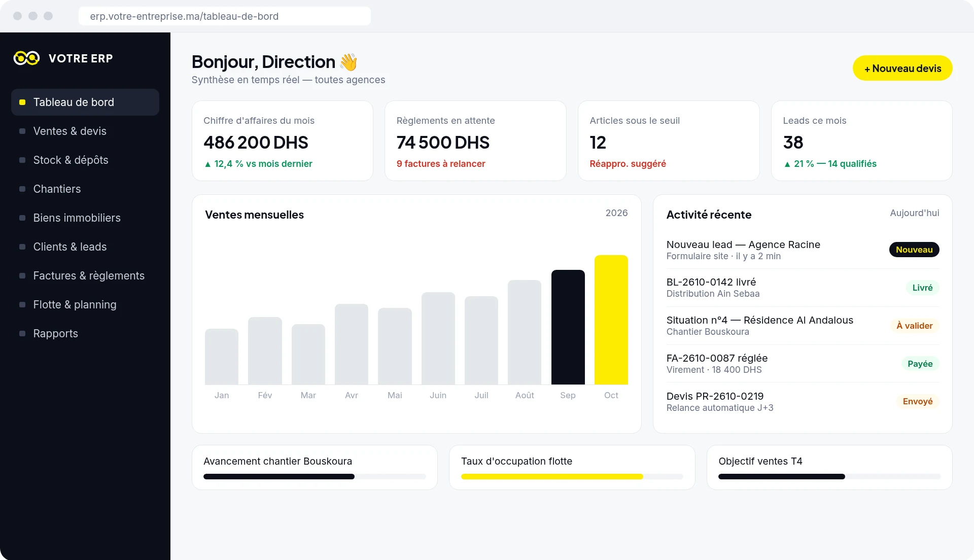Select Chantiers in the sidebar

coord(85,189)
